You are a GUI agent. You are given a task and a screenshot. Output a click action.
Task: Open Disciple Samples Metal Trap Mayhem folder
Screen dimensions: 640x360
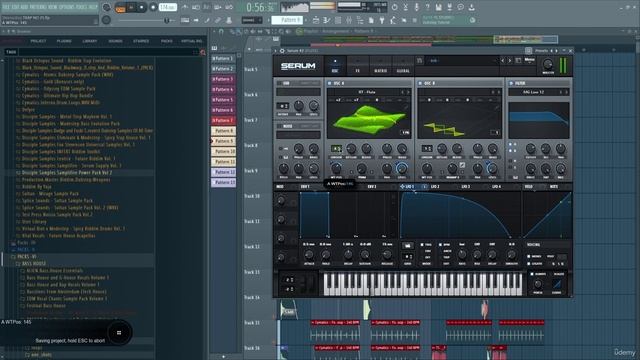tap(67, 117)
